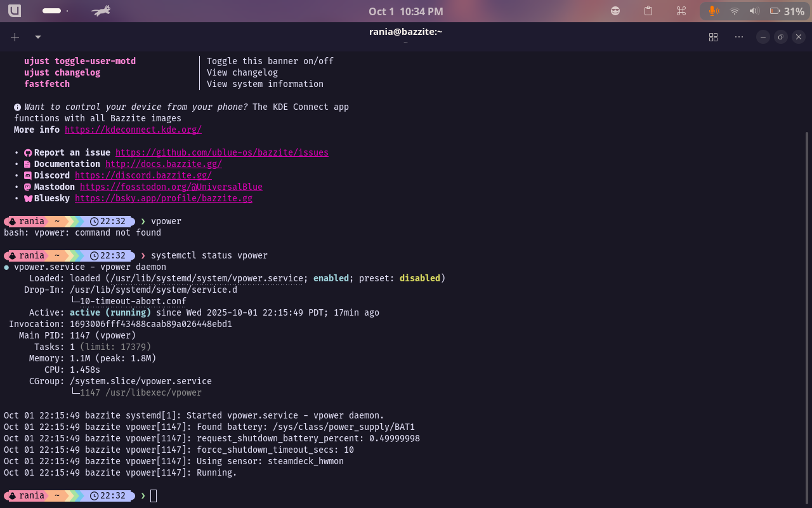Click the command-symbol tray icon
The width and height of the screenshot is (812, 508).
click(x=681, y=11)
